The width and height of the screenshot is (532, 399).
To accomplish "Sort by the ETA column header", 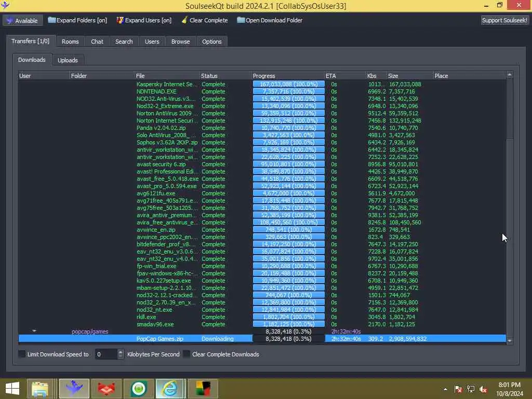I will (x=345, y=76).
